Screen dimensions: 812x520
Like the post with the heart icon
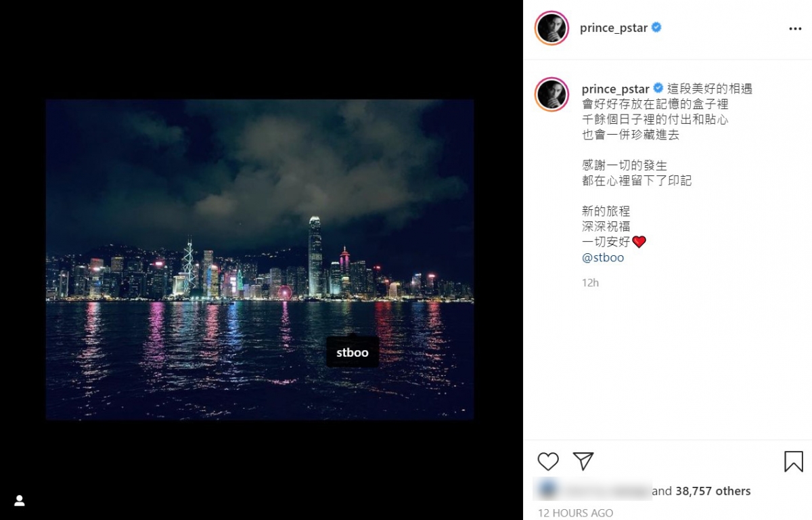coord(548,462)
